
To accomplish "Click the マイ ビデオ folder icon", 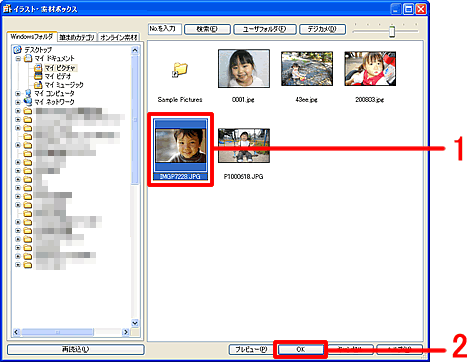I will pyautogui.click(x=38, y=76).
